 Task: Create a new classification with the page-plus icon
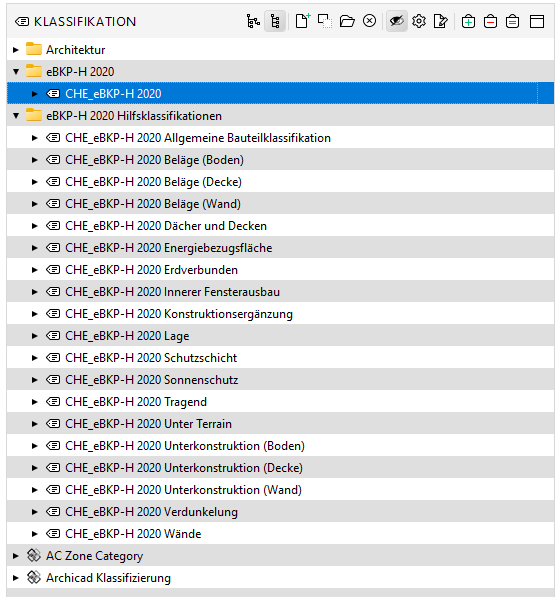point(303,21)
